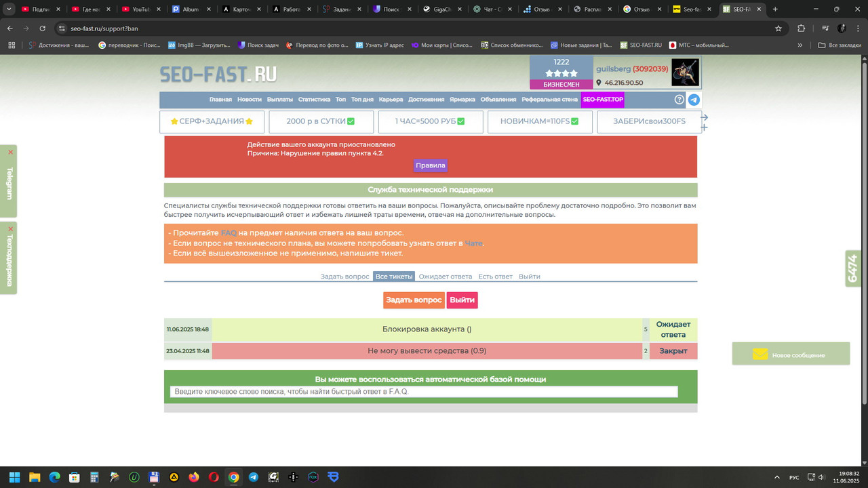868x488 pixels.
Task: Close the Техподдержка side tab with its X
Action: pos(10,229)
